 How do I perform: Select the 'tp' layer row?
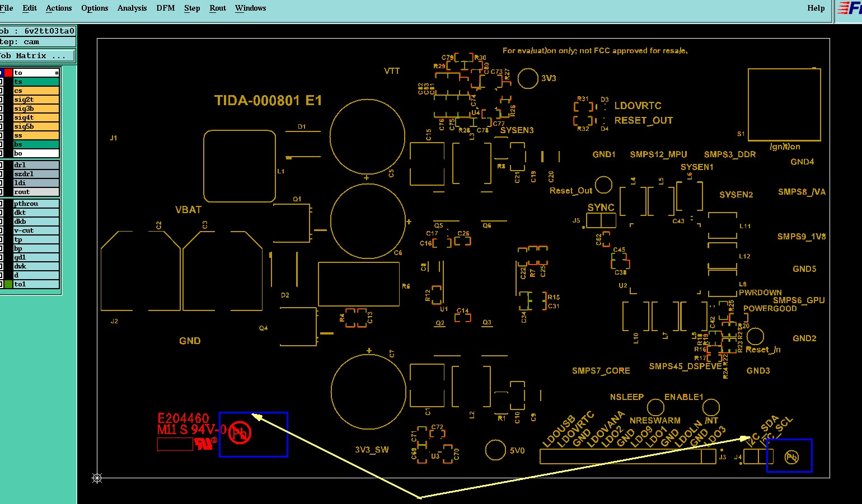36,239
